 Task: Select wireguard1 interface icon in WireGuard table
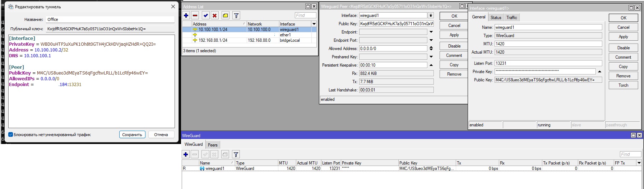[x=202, y=168]
